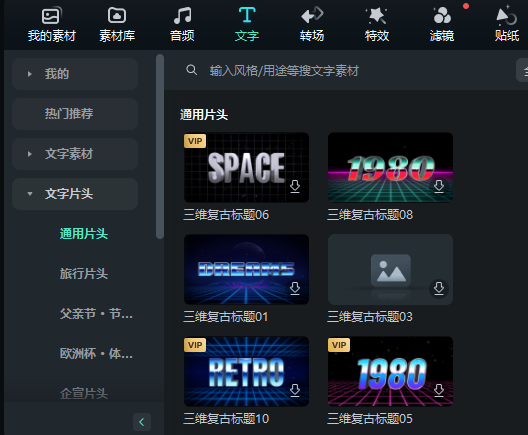The image size is (528, 435).
Task: Click the 三维复古标题03 label
Action: [x=370, y=317]
